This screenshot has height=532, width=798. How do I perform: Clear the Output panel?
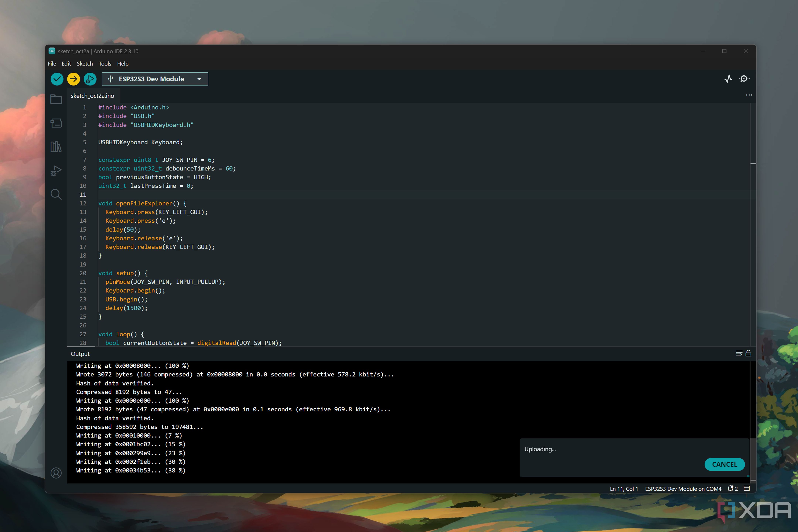(x=739, y=353)
